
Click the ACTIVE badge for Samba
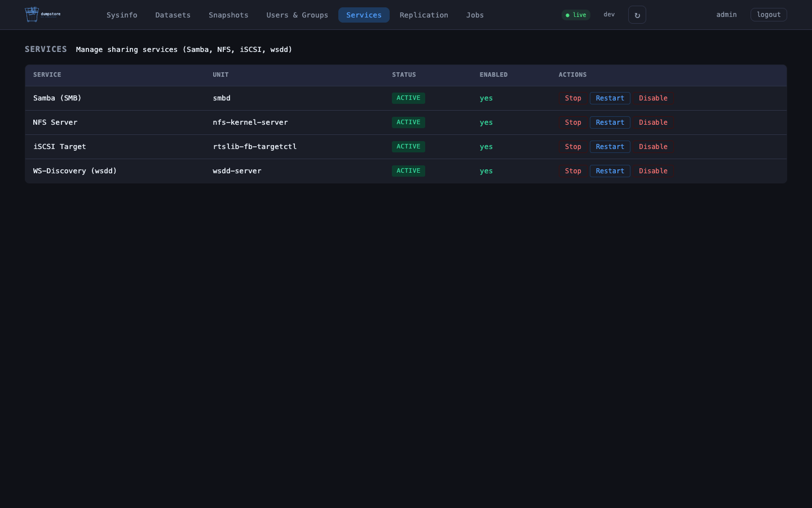[408, 98]
